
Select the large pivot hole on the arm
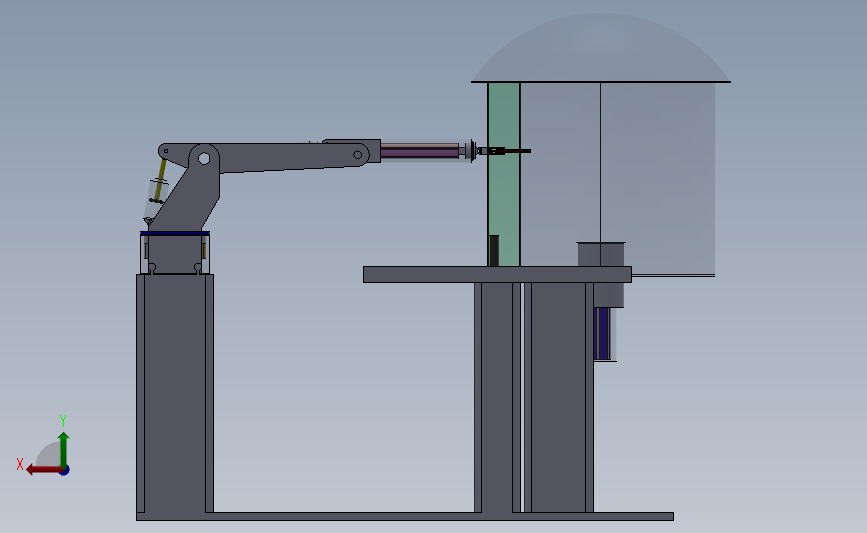pyautogui.click(x=204, y=159)
